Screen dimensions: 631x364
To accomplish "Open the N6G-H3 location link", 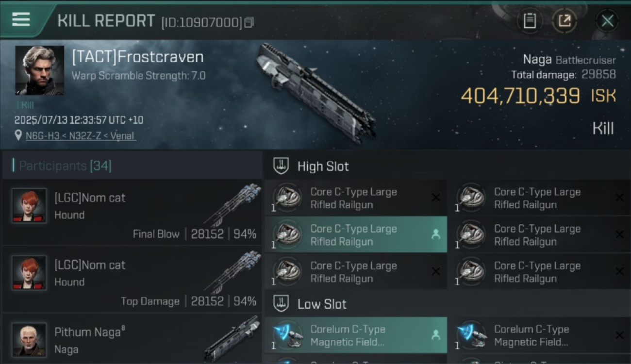I will tap(81, 135).
